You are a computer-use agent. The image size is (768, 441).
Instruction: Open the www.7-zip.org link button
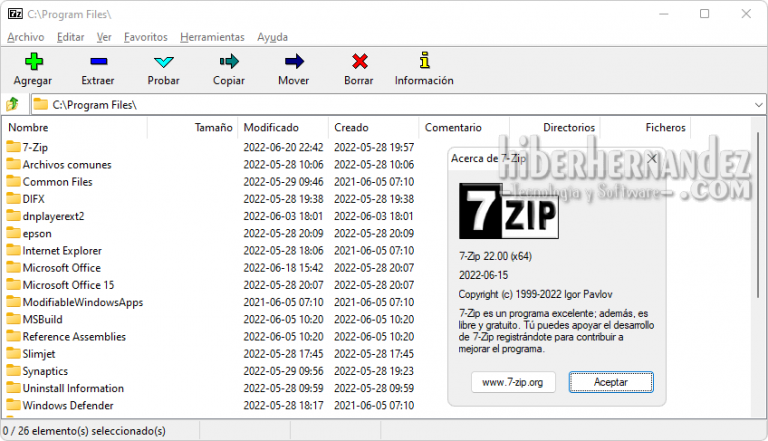[513, 382]
